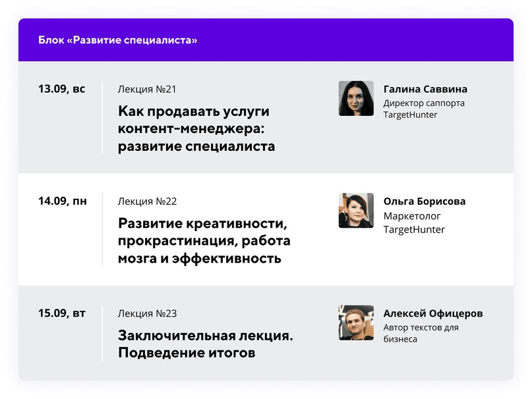The height and width of the screenshot is (399, 532).
Task: Open lecture 'Как продавать услуги контент-менеджера'
Action: click(x=196, y=129)
